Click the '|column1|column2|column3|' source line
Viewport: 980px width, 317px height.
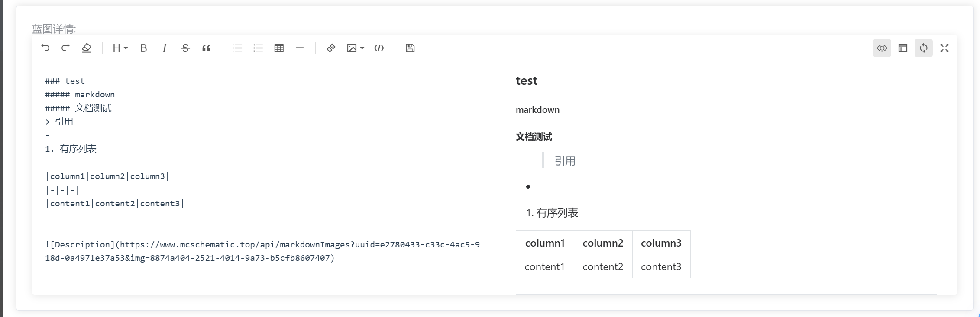[107, 176]
